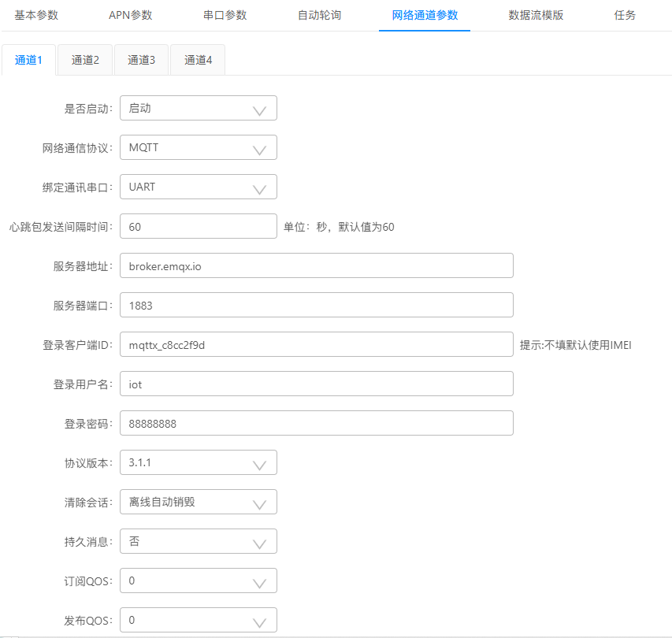Open the 清除会话 dropdown
This screenshot has height=638, width=672.
coord(198,503)
